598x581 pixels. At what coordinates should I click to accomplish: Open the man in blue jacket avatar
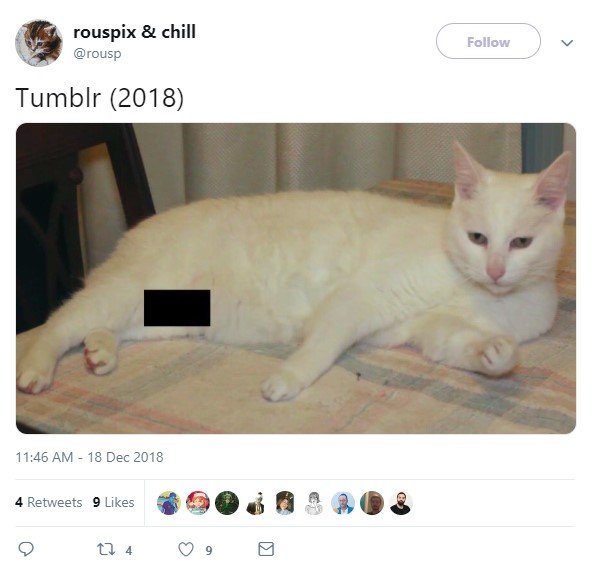pos(343,503)
